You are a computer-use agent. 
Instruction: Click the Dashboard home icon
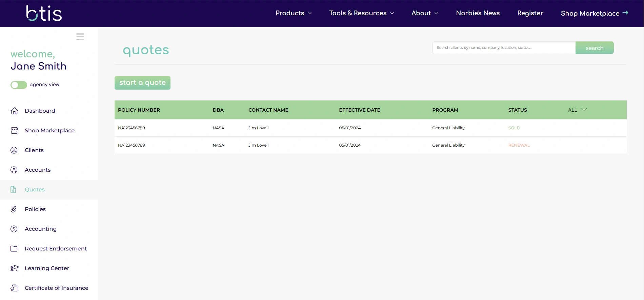(14, 111)
